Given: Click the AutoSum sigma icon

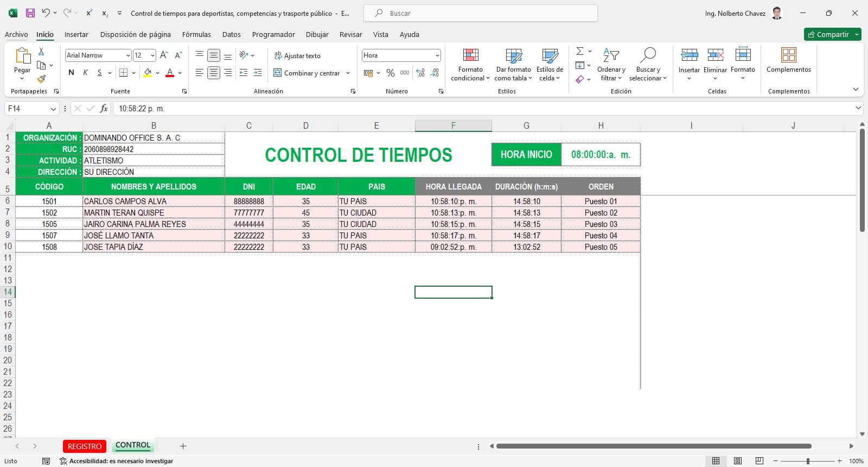Looking at the screenshot, I should pyautogui.click(x=580, y=51).
